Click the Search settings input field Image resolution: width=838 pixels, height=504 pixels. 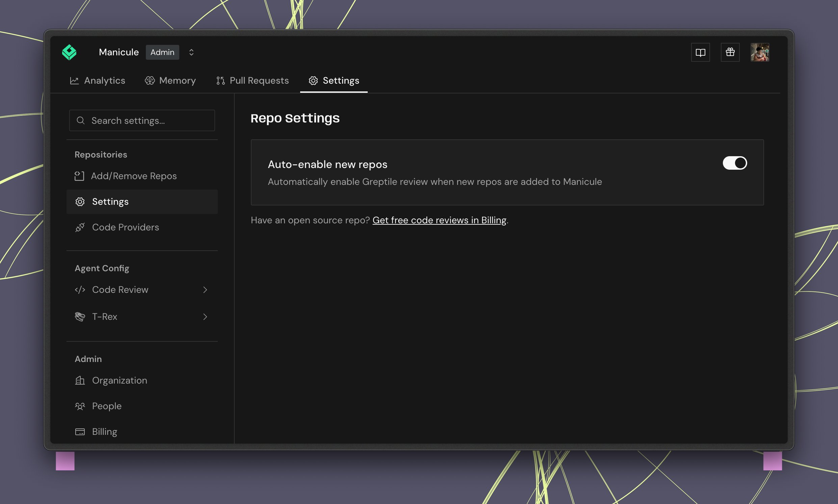pyautogui.click(x=142, y=120)
